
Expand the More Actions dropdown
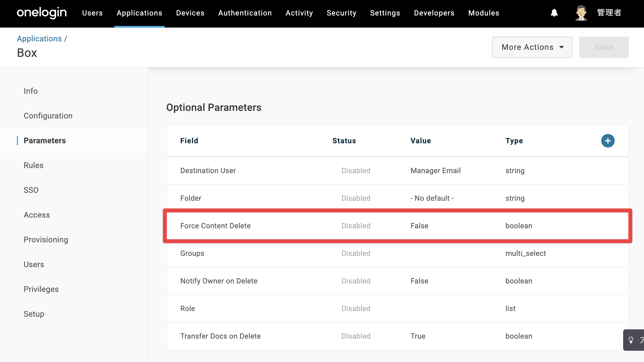(532, 47)
